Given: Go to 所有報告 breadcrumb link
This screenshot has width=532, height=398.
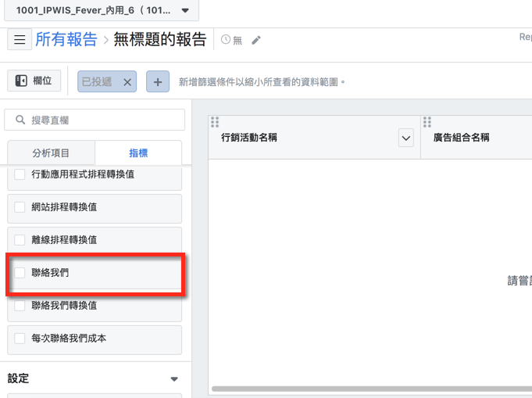Looking at the screenshot, I should 66,40.
